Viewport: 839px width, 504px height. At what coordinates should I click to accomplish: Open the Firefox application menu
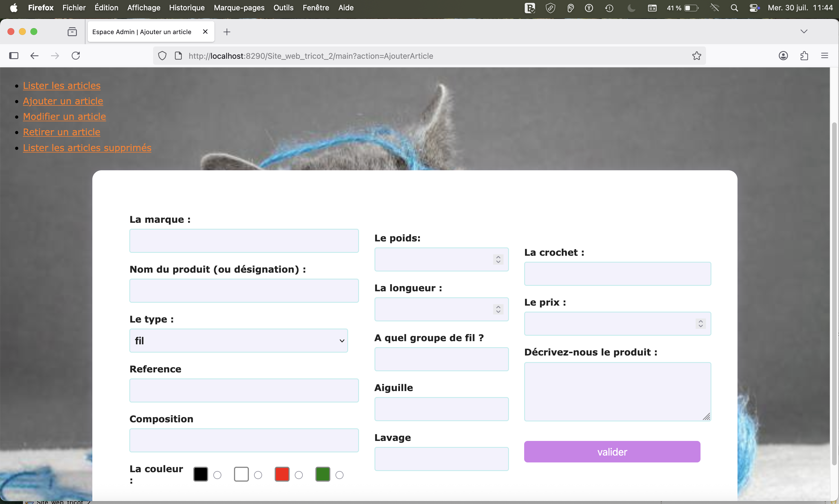[x=825, y=55]
